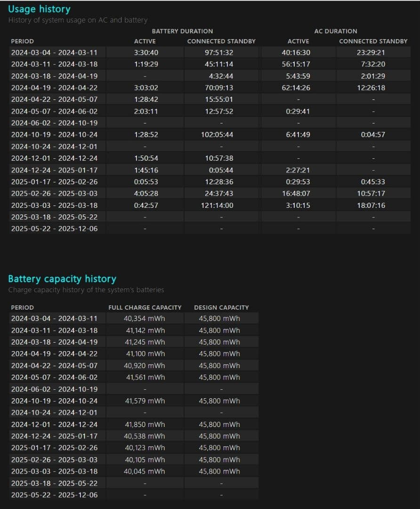Select the BATTERY DURATION column group header

pos(182,31)
